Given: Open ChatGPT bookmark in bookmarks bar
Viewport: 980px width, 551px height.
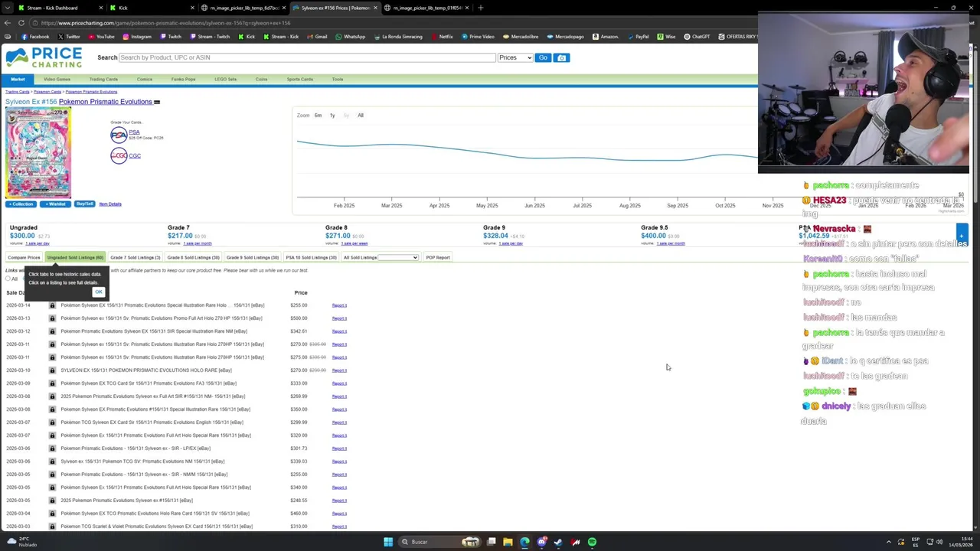Looking at the screenshot, I should click(x=697, y=37).
